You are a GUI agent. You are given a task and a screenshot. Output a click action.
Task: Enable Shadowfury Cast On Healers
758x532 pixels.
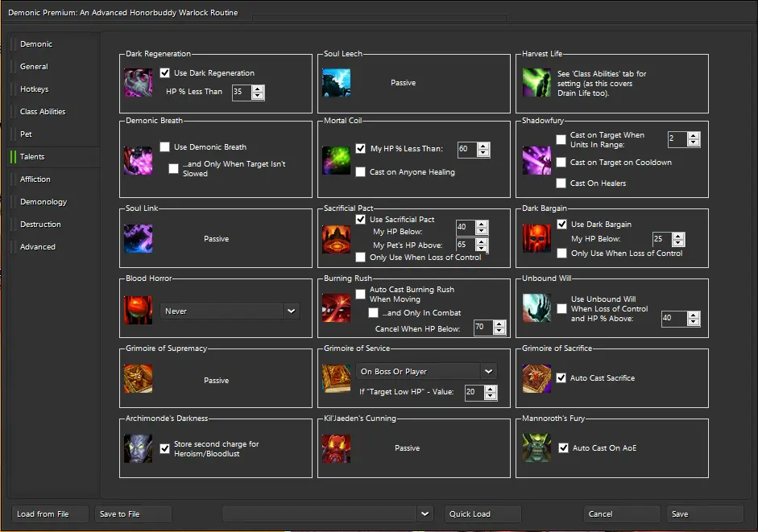coord(561,184)
